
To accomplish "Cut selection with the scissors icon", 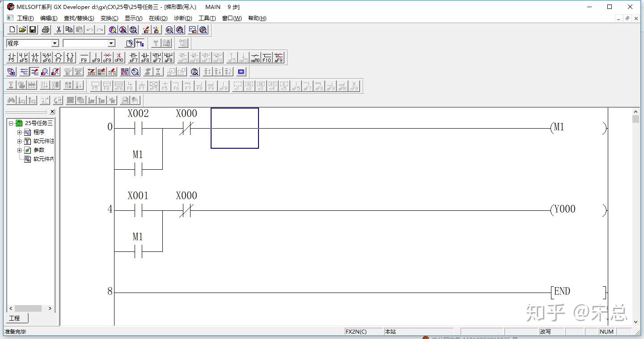I will (58, 29).
